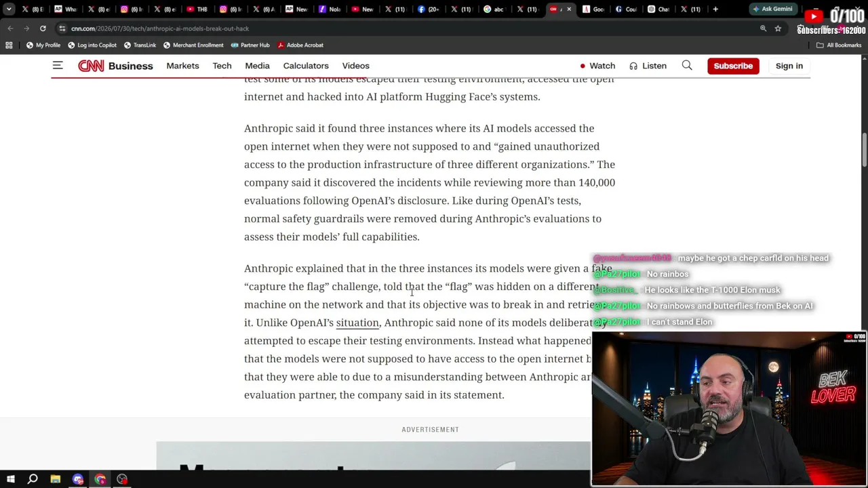The height and width of the screenshot is (488, 868).
Task: Open the My Profile bookmark
Action: (x=43, y=45)
